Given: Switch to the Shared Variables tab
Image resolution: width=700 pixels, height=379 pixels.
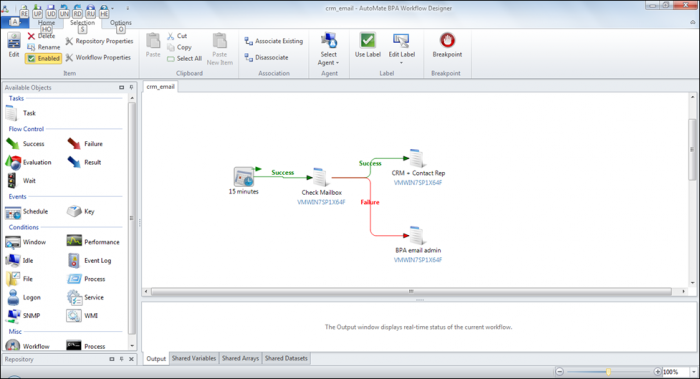Looking at the screenshot, I should (x=194, y=358).
